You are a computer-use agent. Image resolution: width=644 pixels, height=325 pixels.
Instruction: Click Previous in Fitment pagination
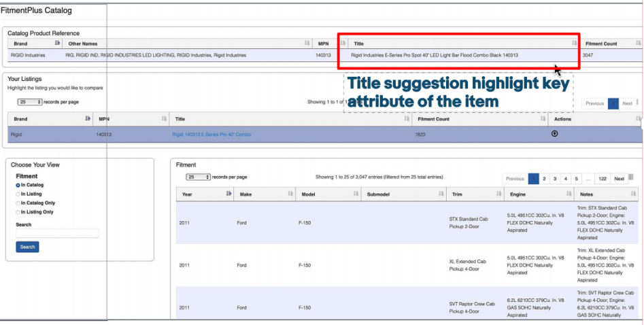(515, 179)
